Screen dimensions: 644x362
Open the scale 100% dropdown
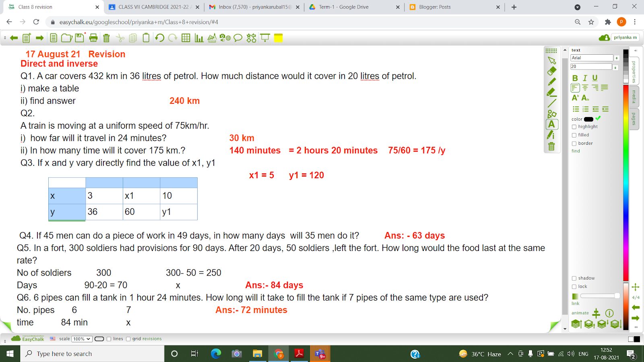(82, 339)
